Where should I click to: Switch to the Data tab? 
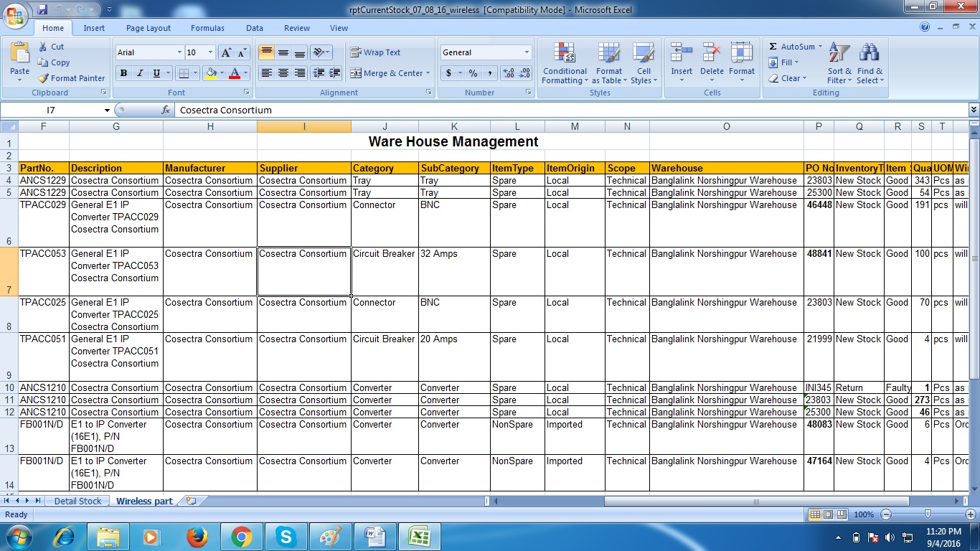255,28
